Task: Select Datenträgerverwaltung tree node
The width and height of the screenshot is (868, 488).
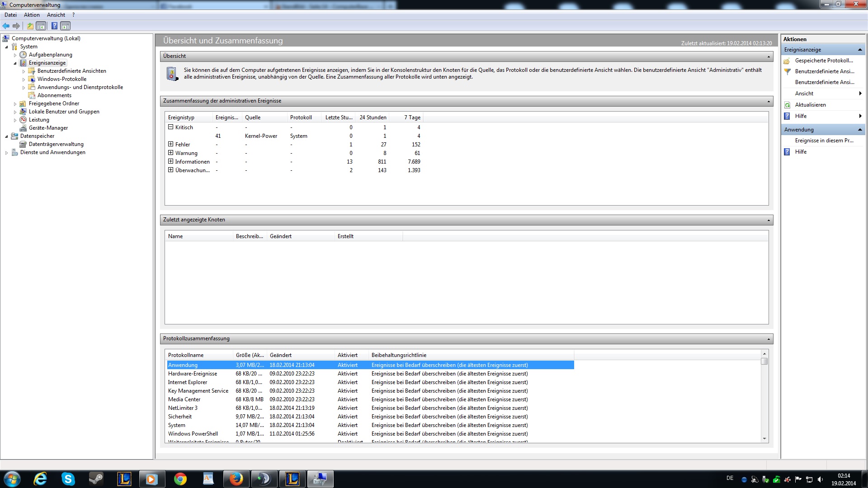Action: (56, 144)
